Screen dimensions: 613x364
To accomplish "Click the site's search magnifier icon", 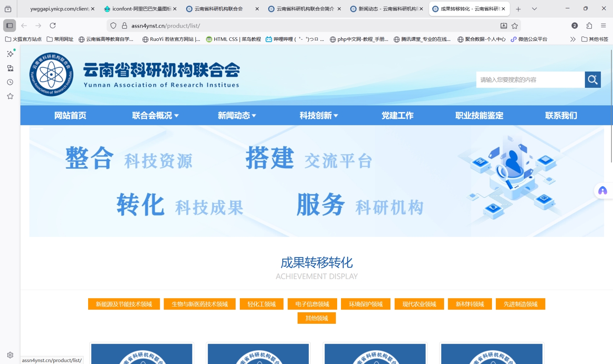I will coord(593,79).
